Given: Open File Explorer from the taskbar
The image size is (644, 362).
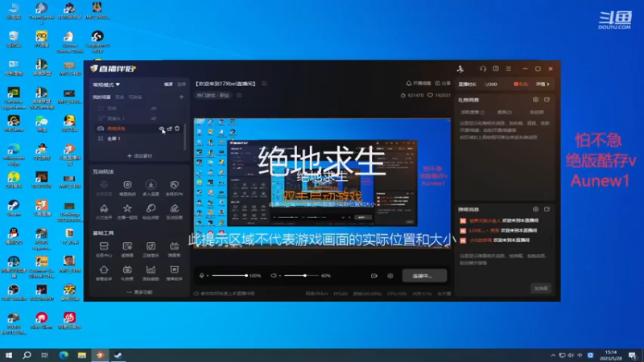Looking at the screenshot, I should 82,356.
